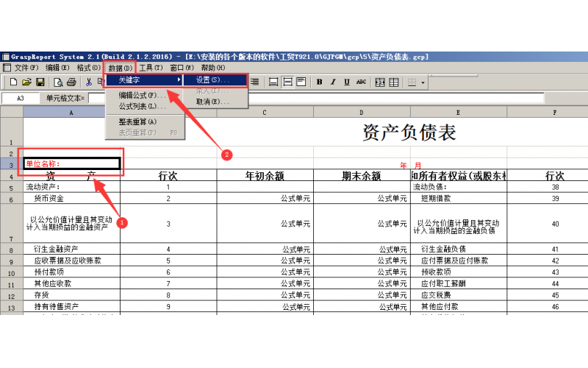Viewport: 588px width, 368px height.
Task: Click the 应交税费 cell
Action: (459, 295)
